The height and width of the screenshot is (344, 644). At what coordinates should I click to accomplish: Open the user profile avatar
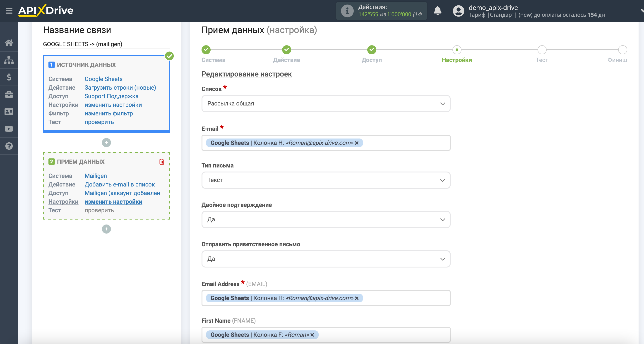[x=458, y=11]
